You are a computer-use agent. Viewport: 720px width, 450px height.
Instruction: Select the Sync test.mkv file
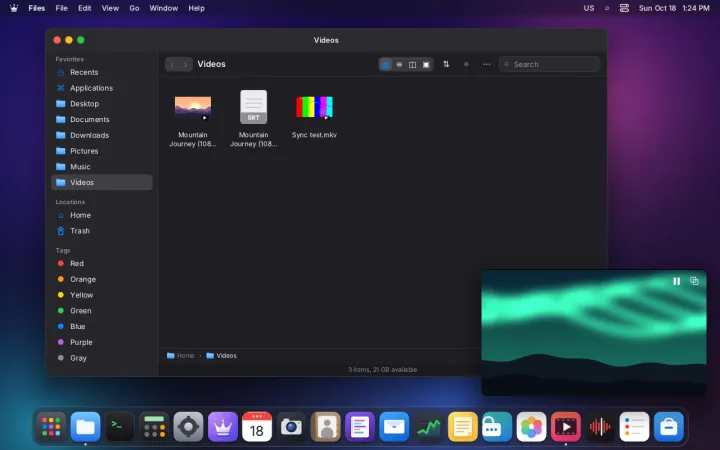point(314,107)
